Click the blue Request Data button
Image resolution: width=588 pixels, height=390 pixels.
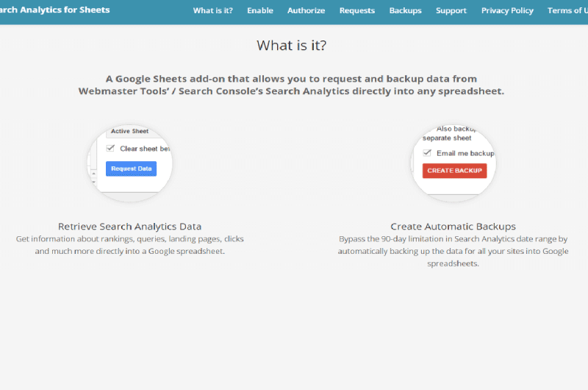click(x=131, y=169)
